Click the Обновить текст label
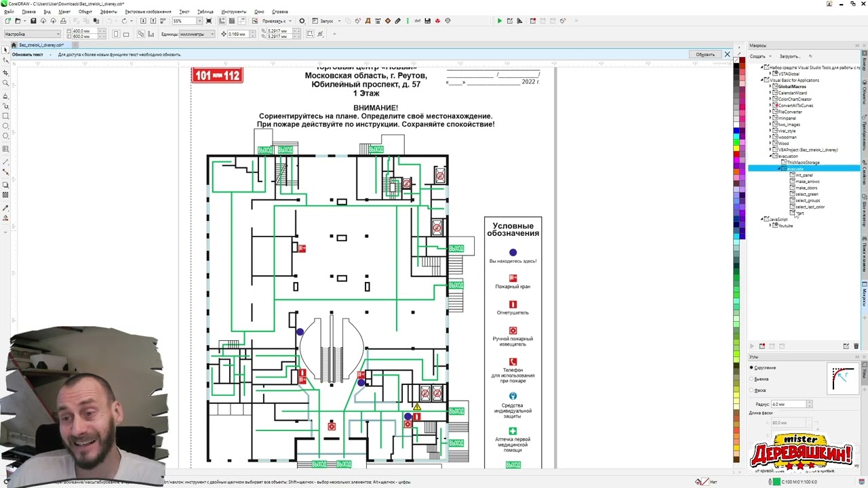Viewport: 868px width, 488px height. pos(27,54)
